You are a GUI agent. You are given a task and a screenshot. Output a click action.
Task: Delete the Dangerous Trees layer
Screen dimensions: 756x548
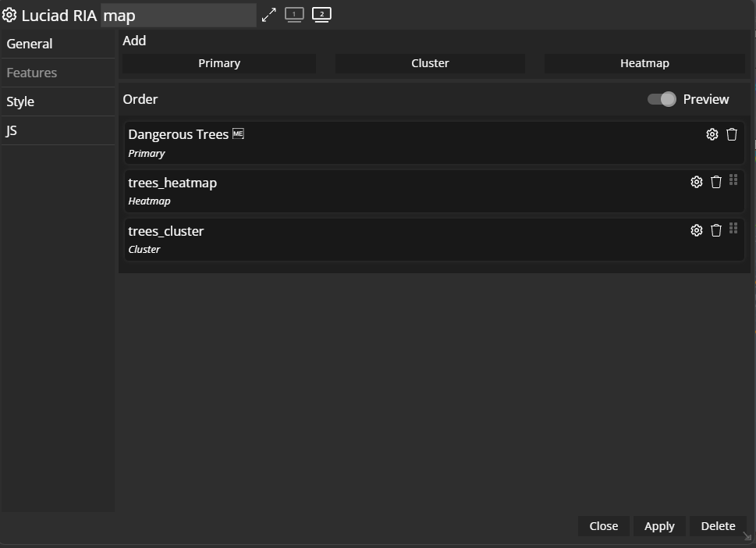click(732, 134)
